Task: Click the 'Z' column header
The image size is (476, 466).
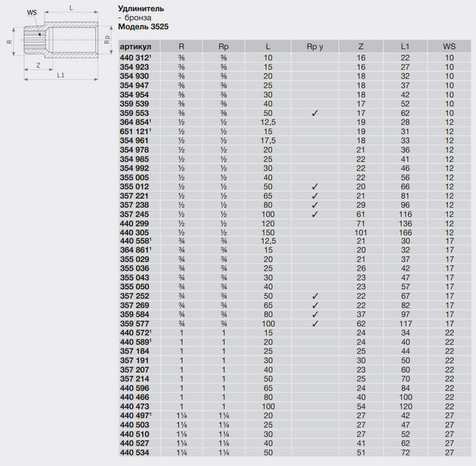Action: (x=361, y=46)
